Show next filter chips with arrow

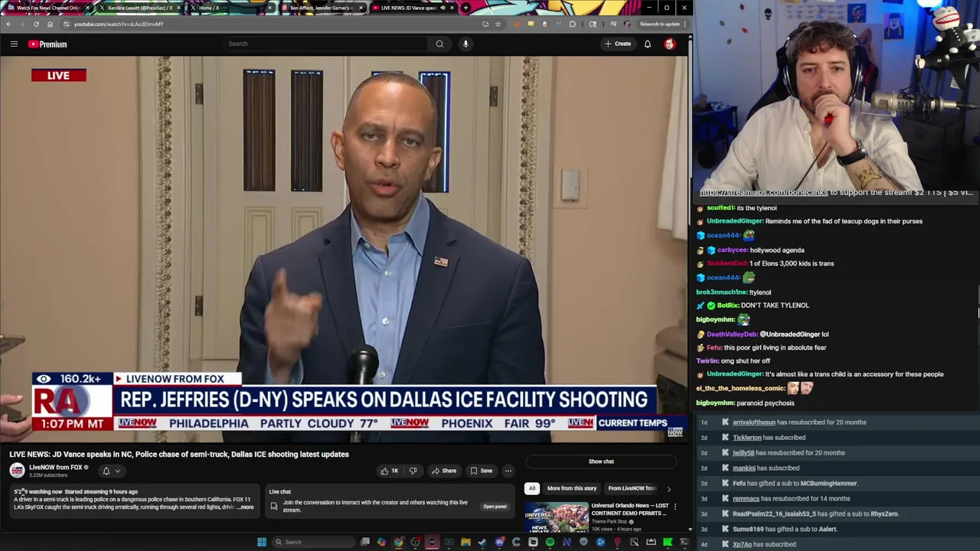(x=668, y=488)
